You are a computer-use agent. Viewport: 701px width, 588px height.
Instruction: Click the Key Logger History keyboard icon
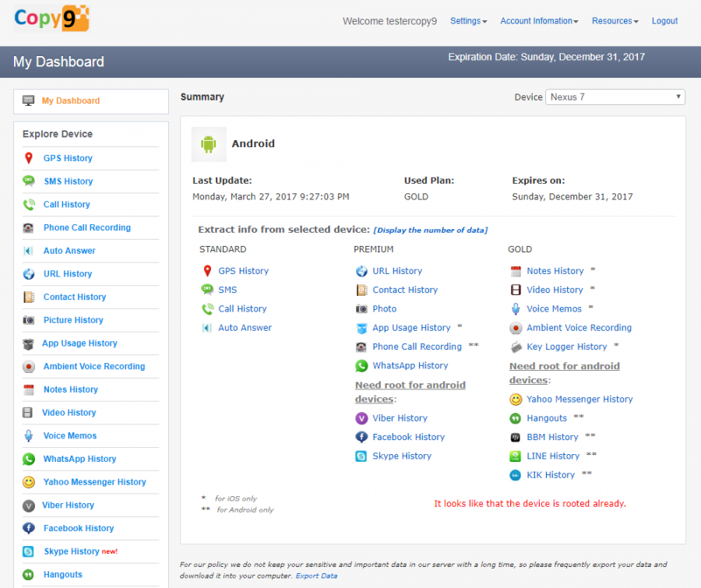click(x=516, y=347)
